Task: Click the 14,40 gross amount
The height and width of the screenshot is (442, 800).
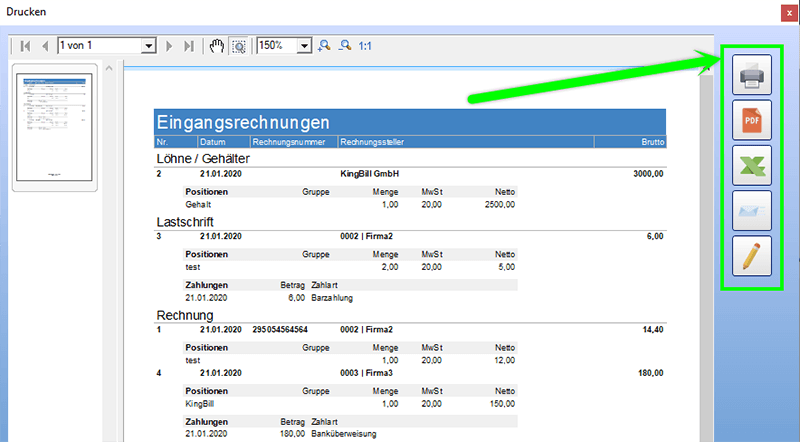Action: [x=653, y=330]
